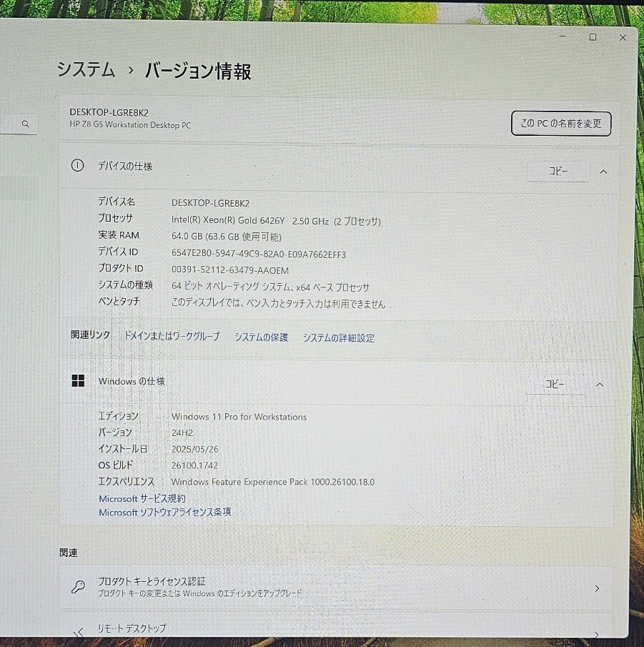The image size is (644, 647).
Task: Click the key icon for product key activation
Action: pos(78,586)
